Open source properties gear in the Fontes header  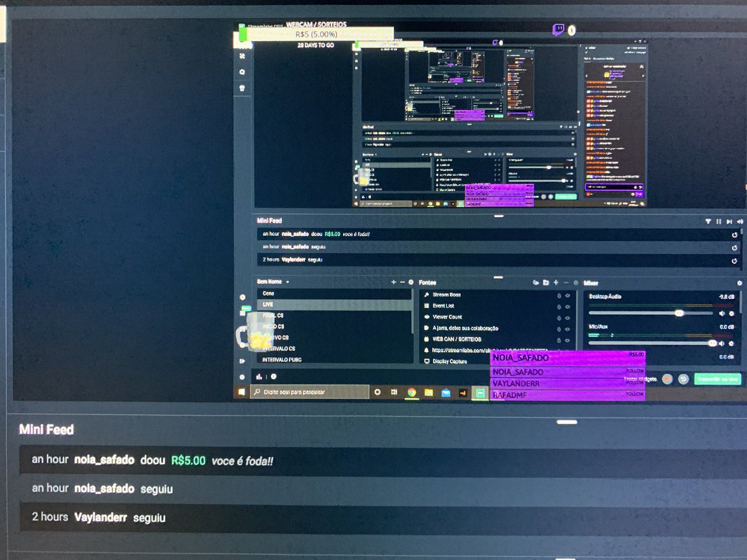pyautogui.click(x=576, y=282)
